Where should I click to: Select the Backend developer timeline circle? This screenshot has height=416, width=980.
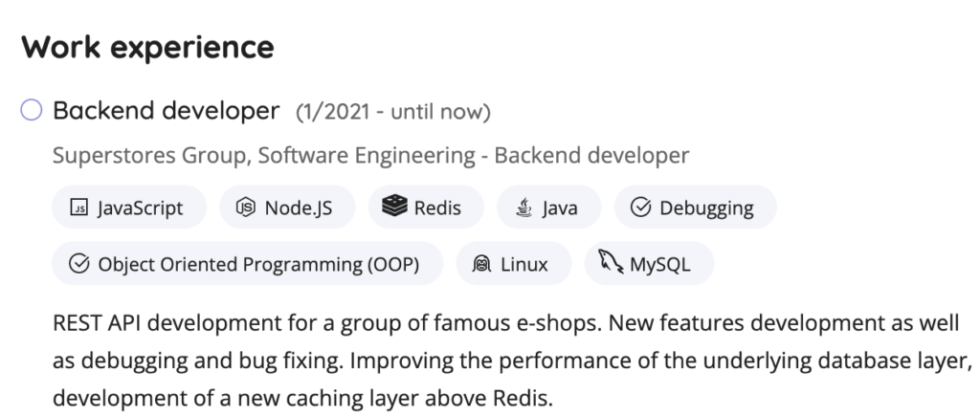[32, 112]
